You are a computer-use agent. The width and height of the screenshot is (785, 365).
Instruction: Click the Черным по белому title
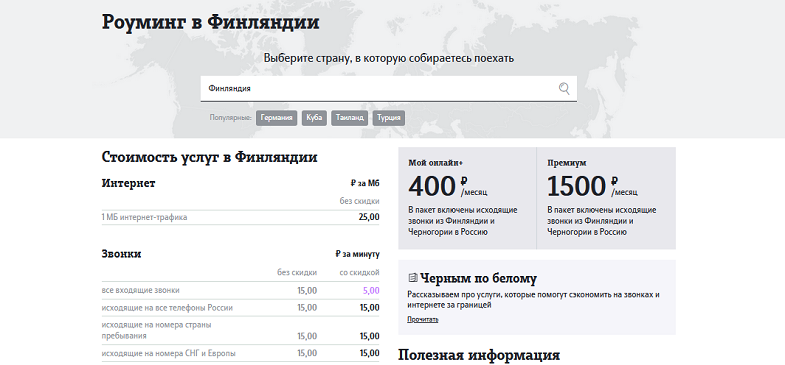[478, 278]
